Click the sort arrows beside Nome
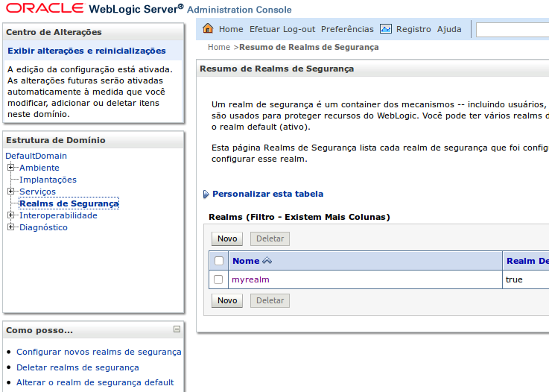The height and width of the screenshot is (392, 549). click(x=267, y=261)
